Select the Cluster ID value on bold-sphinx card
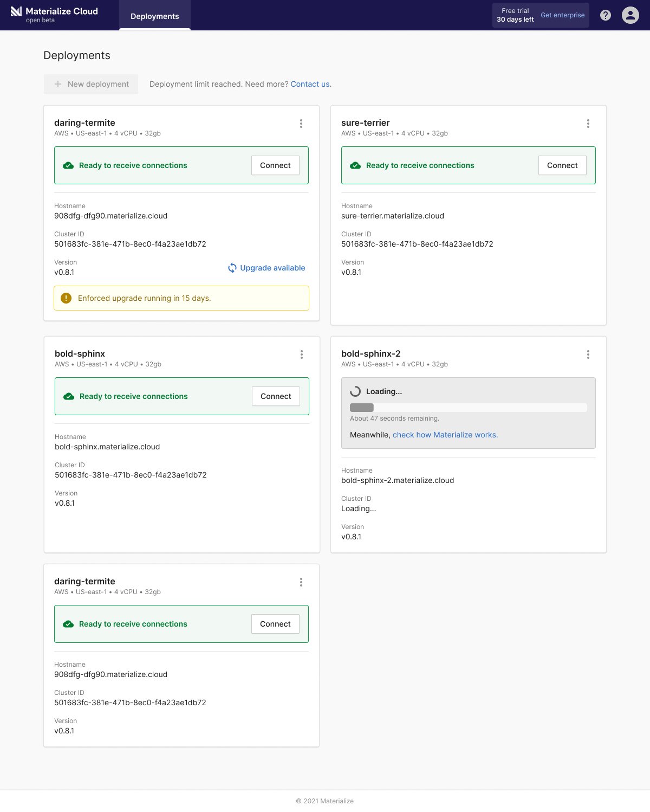 [x=131, y=475]
